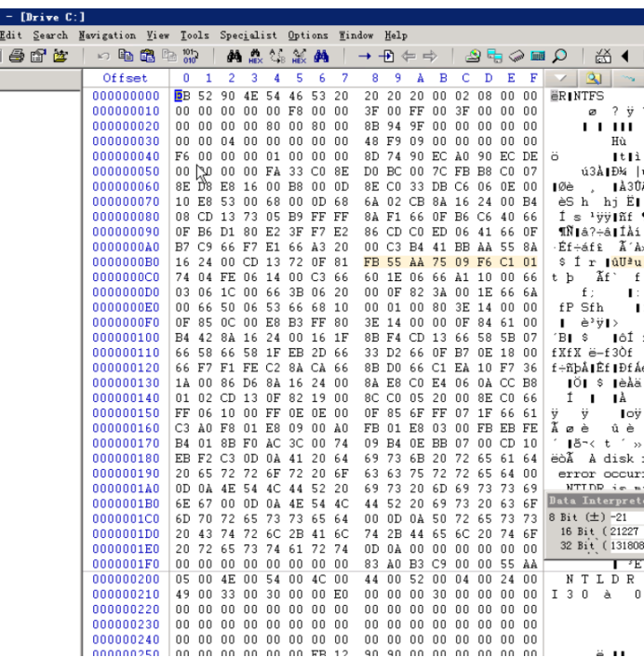Click the blue Continue Search binoculars
Image resolution: width=644 pixels, height=657 pixels.
coord(321,56)
